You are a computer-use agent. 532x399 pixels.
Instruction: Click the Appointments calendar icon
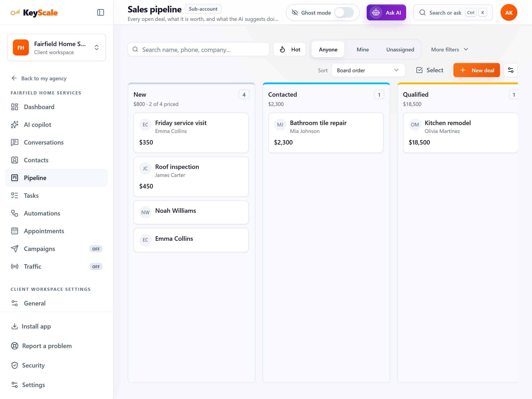15,231
